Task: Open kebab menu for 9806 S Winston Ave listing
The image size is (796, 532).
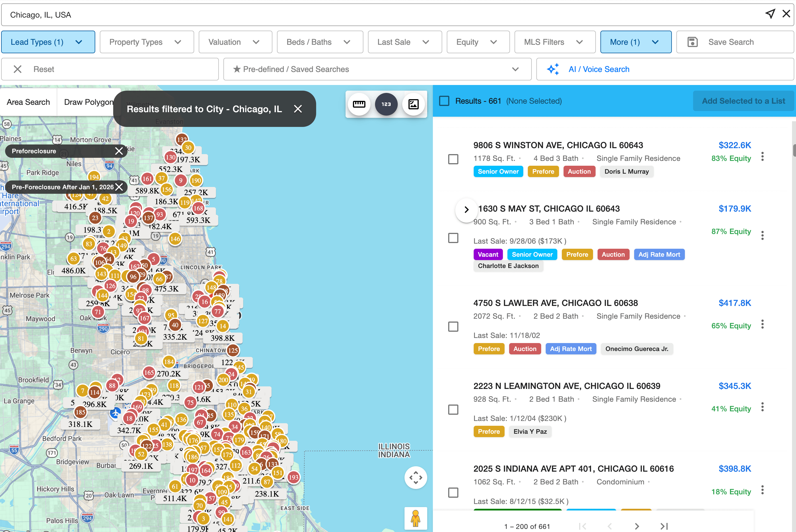Action: [x=762, y=157]
